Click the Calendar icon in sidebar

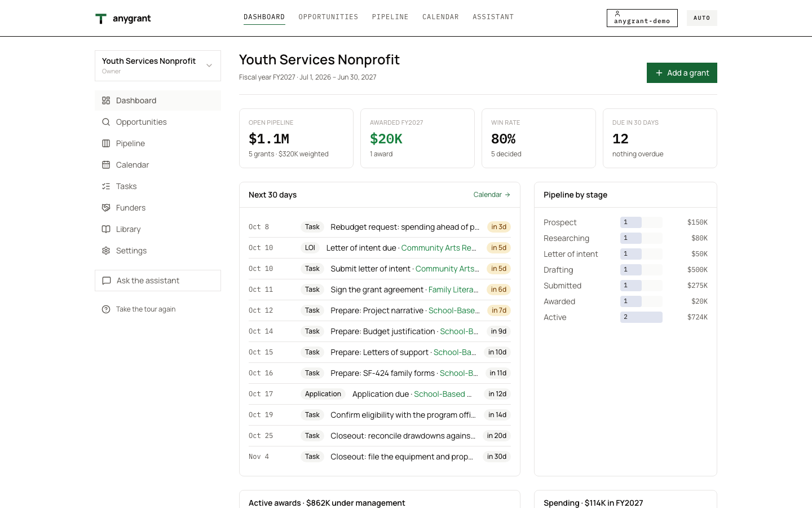(106, 165)
